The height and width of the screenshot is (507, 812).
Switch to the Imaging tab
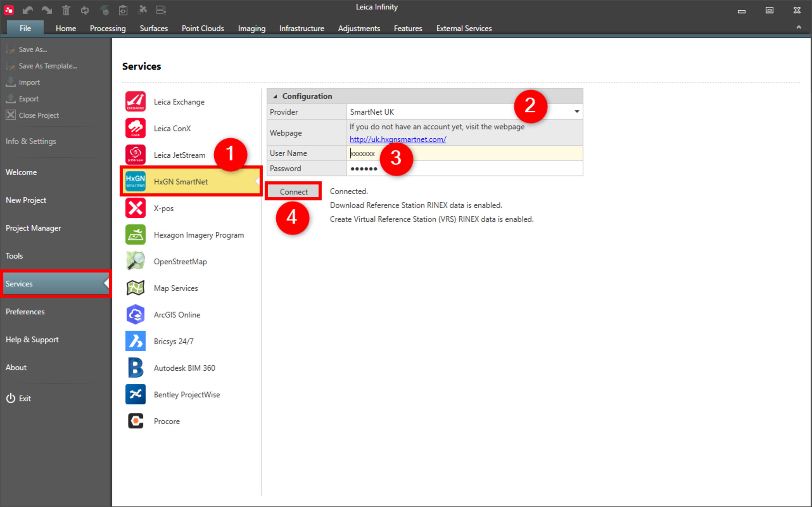(252, 28)
